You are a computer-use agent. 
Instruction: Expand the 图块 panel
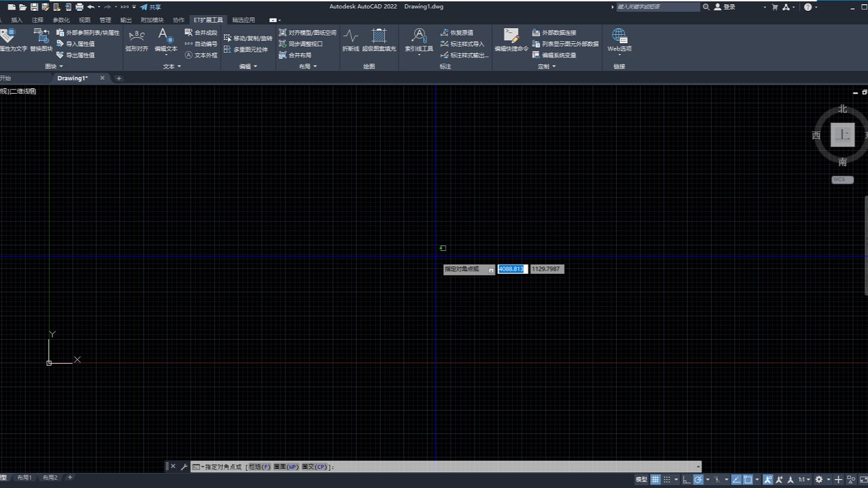pyautogui.click(x=53, y=67)
